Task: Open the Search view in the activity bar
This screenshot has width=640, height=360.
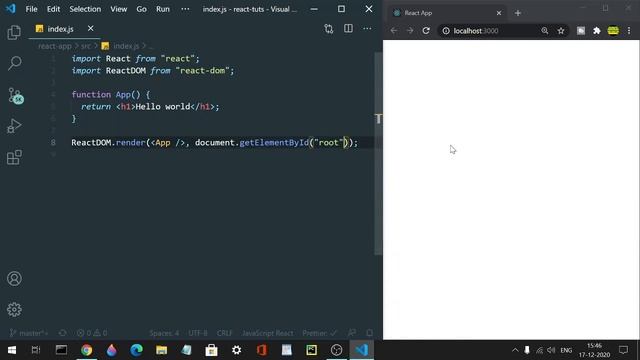Action: pyautogui.click(x=14, y=63)
